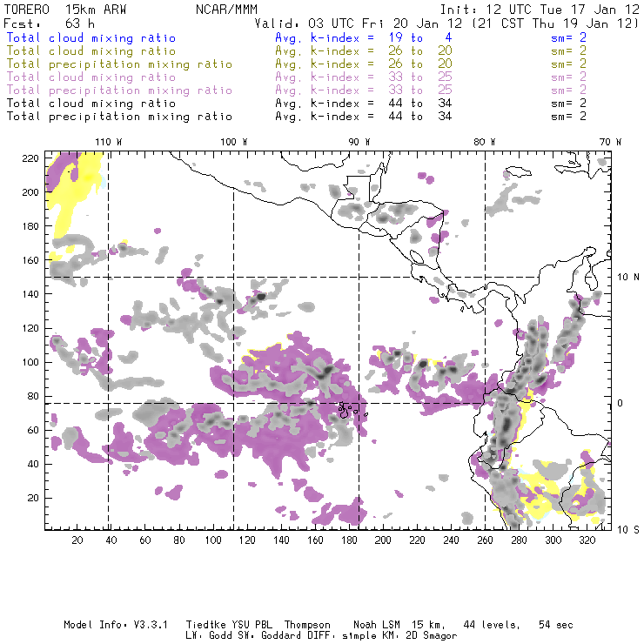Viewport: 644px width, 644px height.
Task: Select 'Avg. k-index = 19 to 4' in blue
Action: click(364, 37)
